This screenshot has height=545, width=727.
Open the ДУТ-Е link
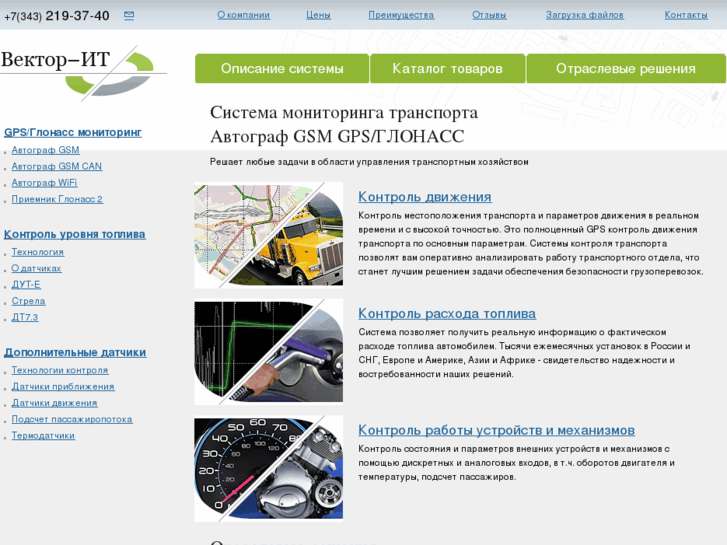tap(26, 285)
